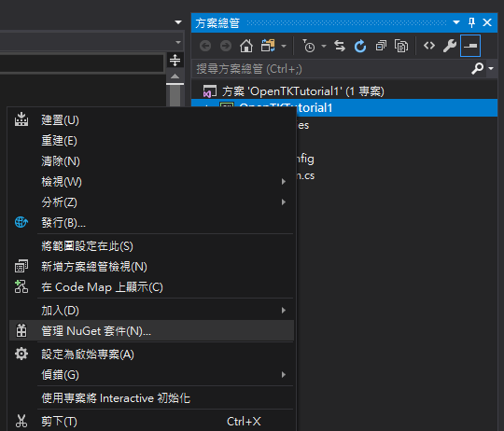Image resolution: width=504 pixels, height=431 pixels.
Task: Click the search box in Solution Explorer
Action: pyautogui.click(x=331, y=69)
